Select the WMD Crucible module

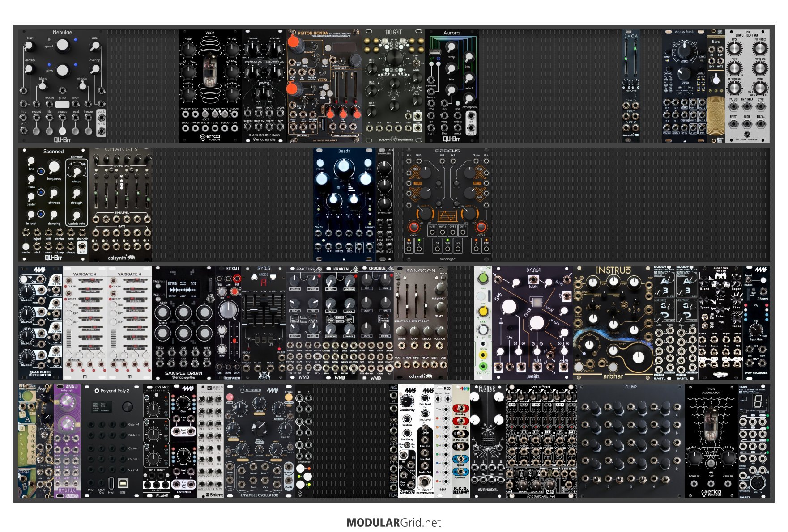coord(376,323)
